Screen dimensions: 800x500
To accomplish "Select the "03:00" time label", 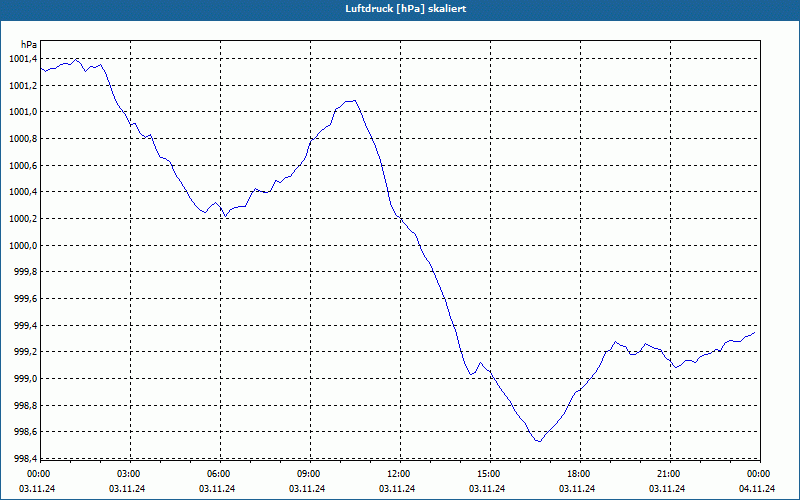I will [x=130, y=474].
